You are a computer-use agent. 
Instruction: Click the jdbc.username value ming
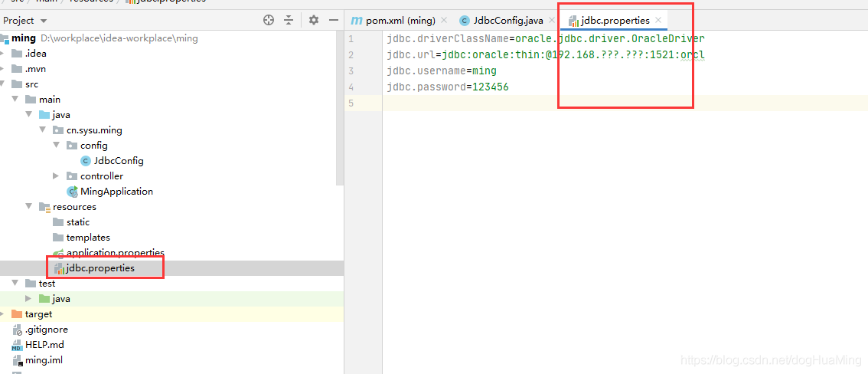[485, 71]
